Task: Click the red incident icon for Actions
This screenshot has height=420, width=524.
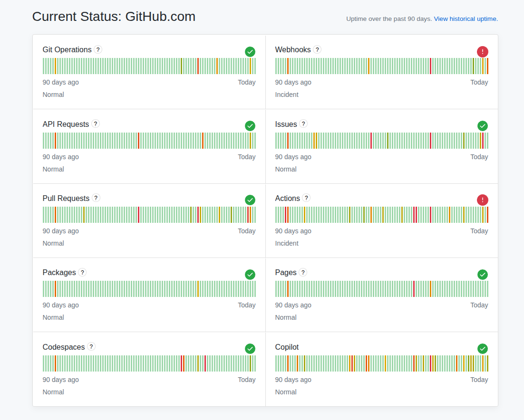Action: 483,200
